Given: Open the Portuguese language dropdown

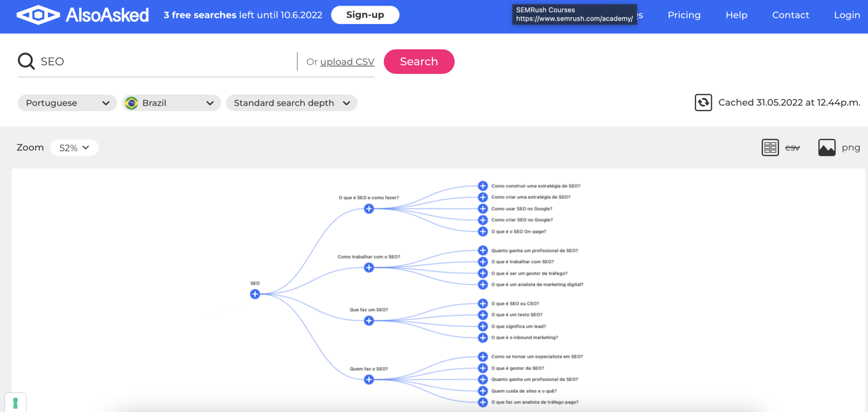Looking at the screenshot, I should pos(67,103).
